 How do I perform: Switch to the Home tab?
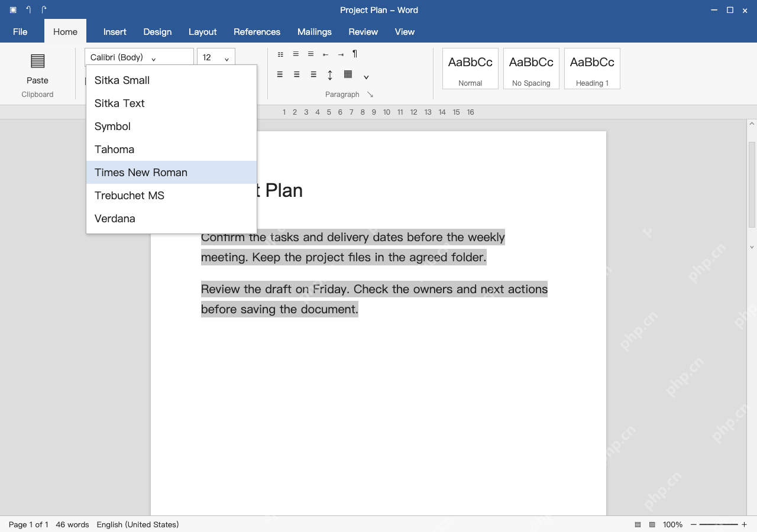[65, 32]
